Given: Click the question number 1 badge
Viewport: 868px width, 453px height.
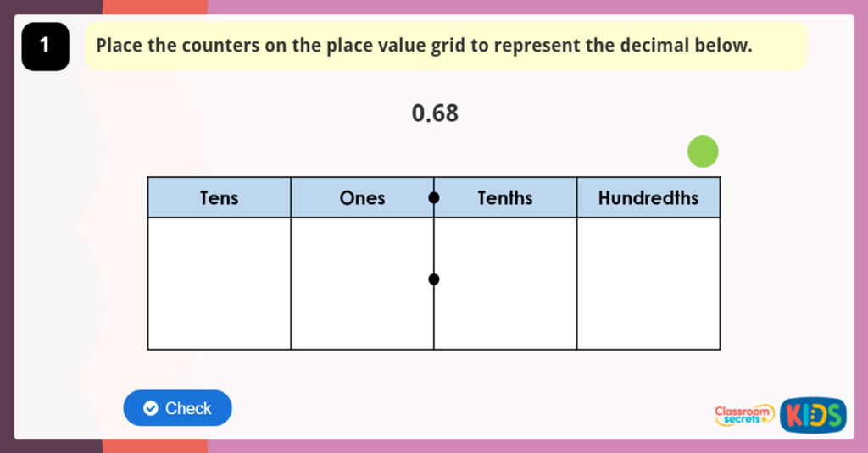Looking at the screenshot, I should (x=45, y=47).
